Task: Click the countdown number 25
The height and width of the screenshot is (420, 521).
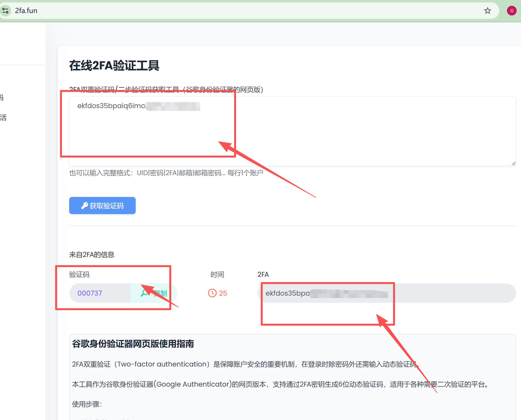Action: pyautogui.click(x=223, y=293)
